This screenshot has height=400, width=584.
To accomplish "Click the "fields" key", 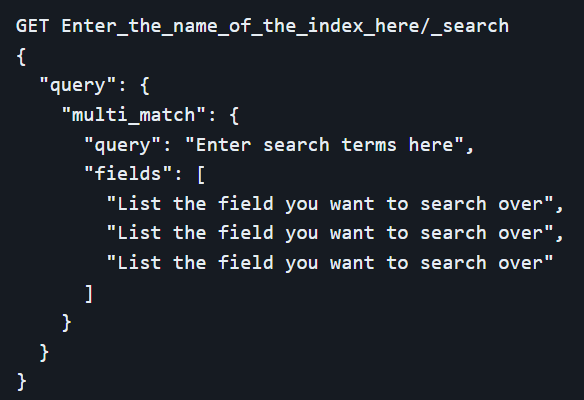I will [128, 174].
